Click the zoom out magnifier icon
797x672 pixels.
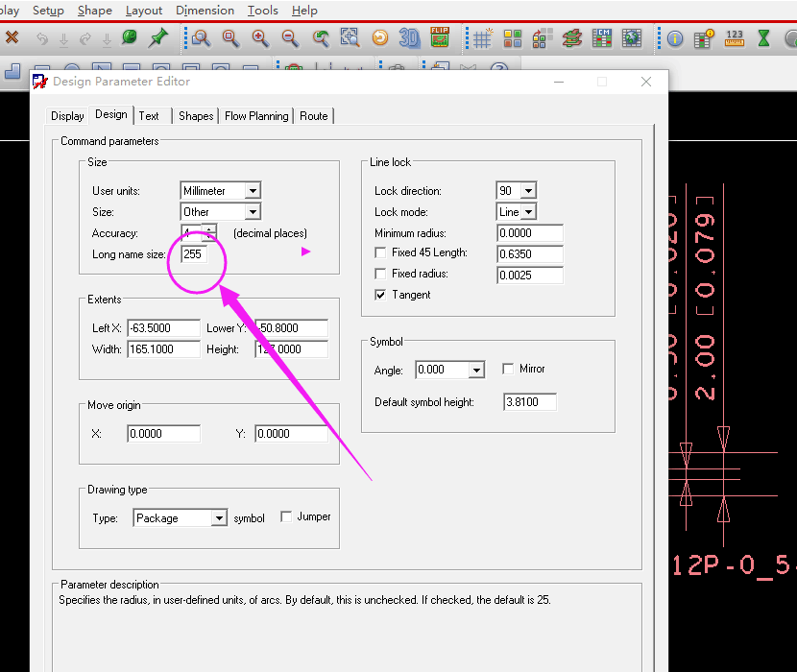pos(290,38)
